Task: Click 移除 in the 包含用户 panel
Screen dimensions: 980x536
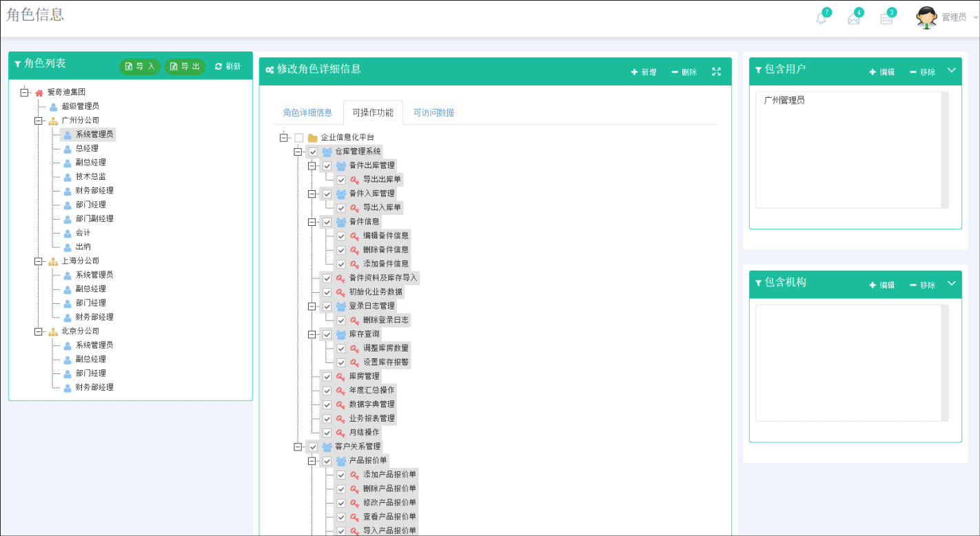Action: [922, 72]
